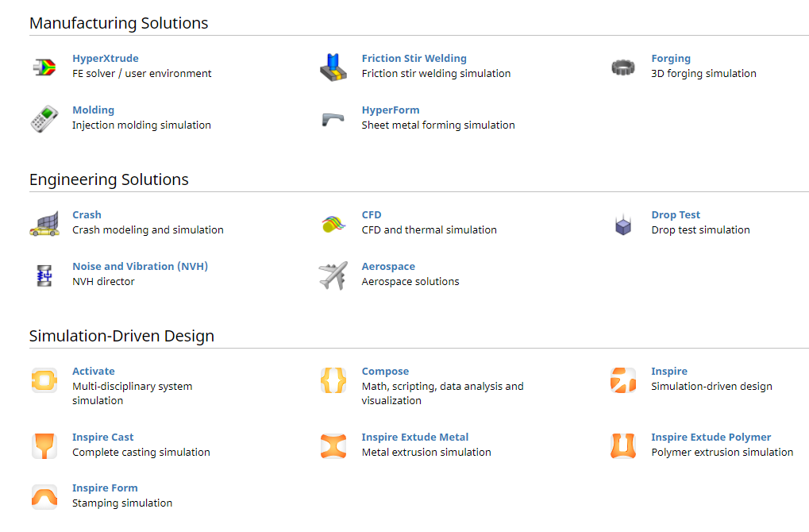Click 'CFD and thermal simulation' text

coord(429,229)
